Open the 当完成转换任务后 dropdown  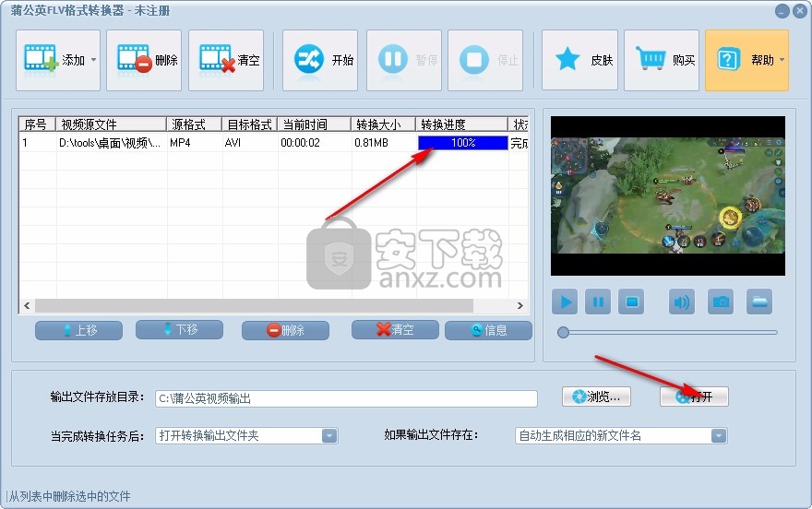coord(246,435)
